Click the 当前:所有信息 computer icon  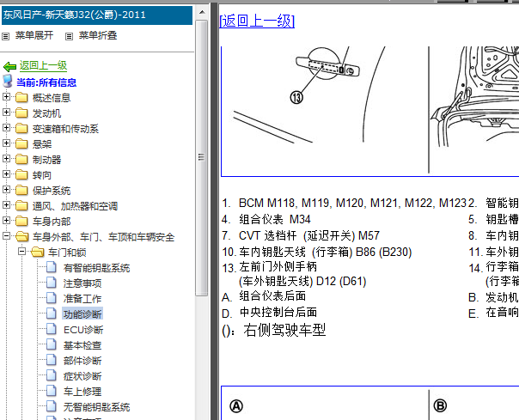tap(7, 81)
